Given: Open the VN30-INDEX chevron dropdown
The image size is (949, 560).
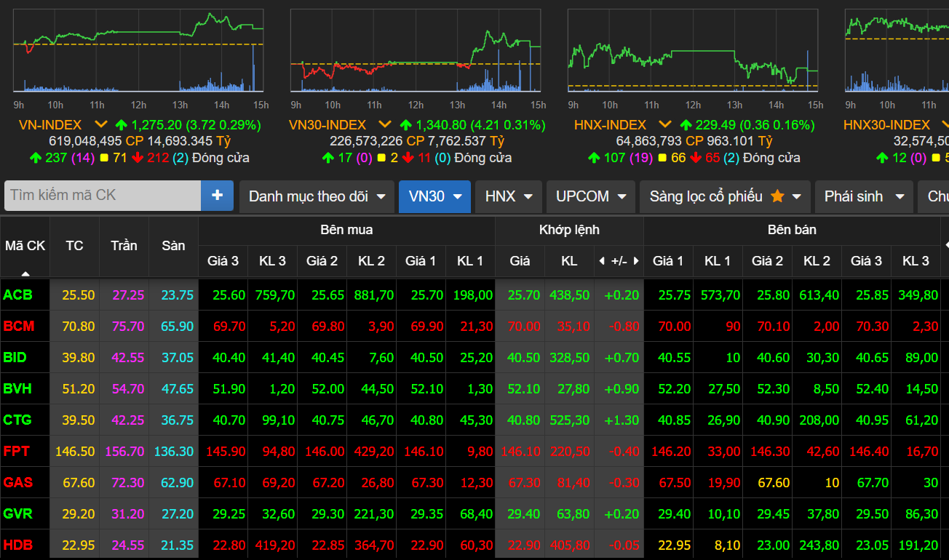Looking at the screenshot, I should [384, 125].
